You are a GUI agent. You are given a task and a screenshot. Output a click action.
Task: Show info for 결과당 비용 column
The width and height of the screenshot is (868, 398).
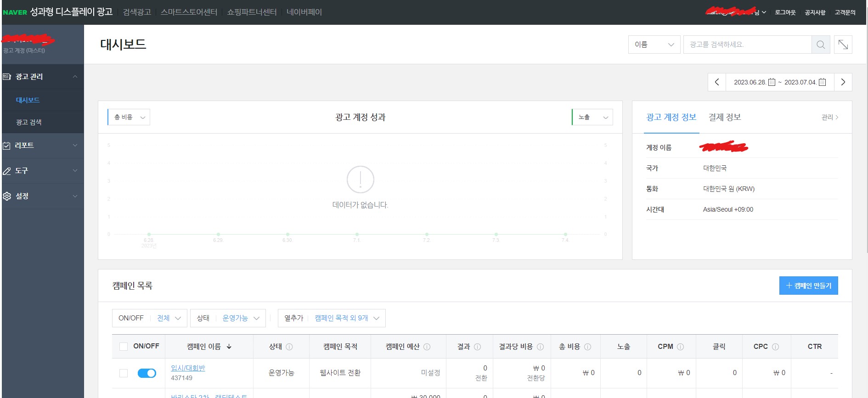(x=541, y=347)
